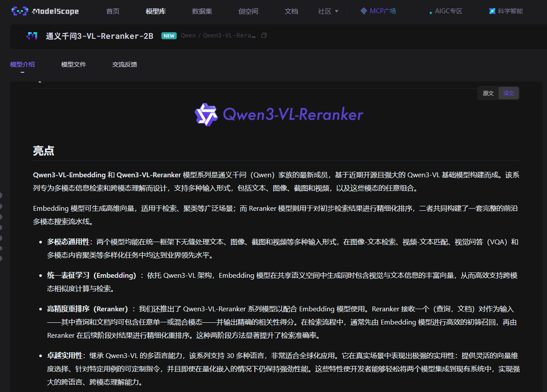Click the ModelScope logo in the header

[x=45, y=11]
